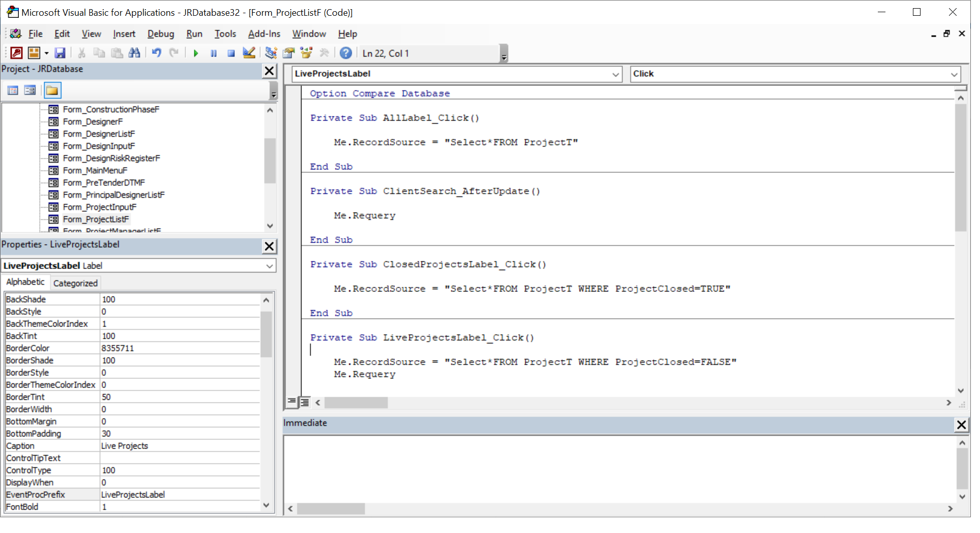Click the Reset stop icon
Image resolution: width=980 pixels, height=533 pixels.
coord(231,53)
